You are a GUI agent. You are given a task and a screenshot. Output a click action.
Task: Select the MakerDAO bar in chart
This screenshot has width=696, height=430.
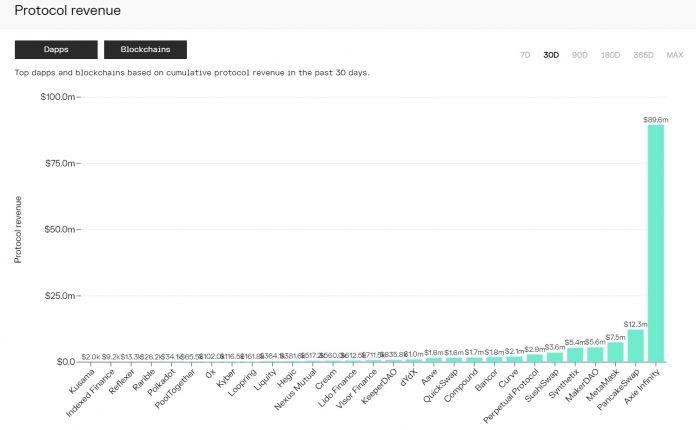click(596, 354)
